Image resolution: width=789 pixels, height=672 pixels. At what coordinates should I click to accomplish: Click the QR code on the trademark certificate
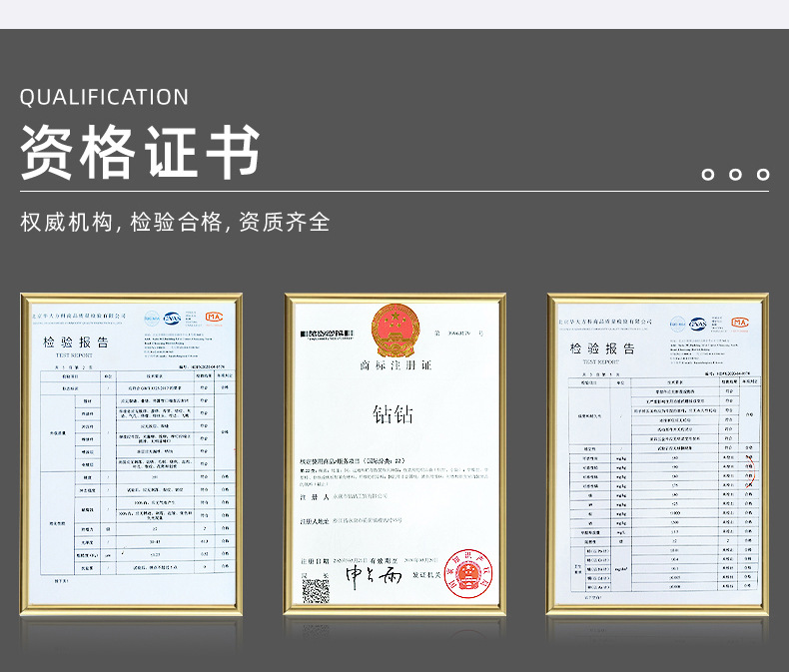point(316,591)
